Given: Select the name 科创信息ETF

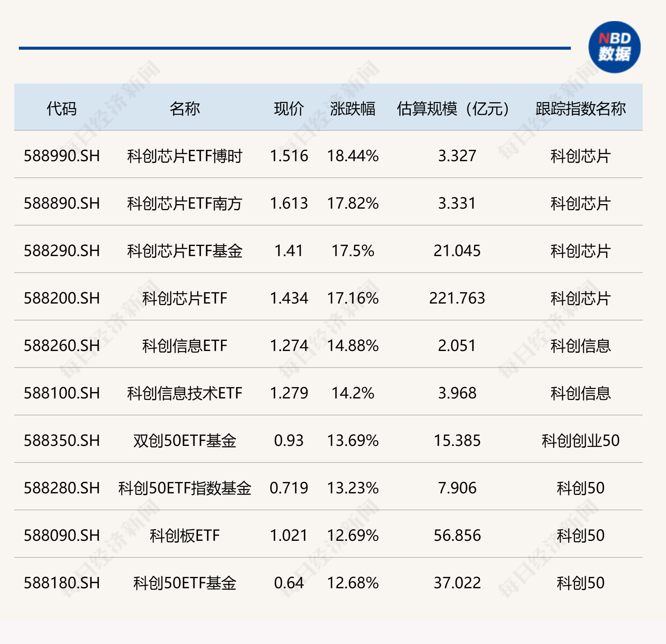Looking at the screenshot, I should tap(185, 346).
